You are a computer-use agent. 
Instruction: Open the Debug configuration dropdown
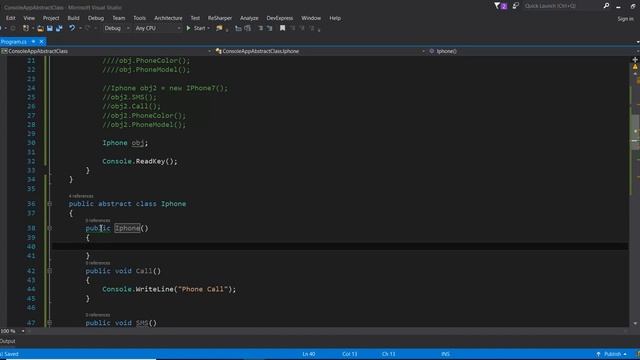click(116, 28)
